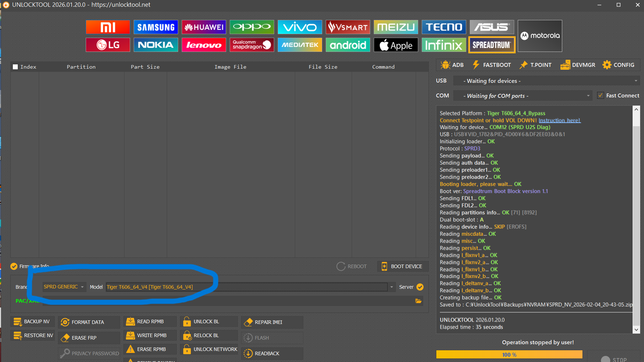Image resolution: width=644 pixels, height=362 pixels.
Task: Open the Motorola brand section
Action: pos(540,36)
